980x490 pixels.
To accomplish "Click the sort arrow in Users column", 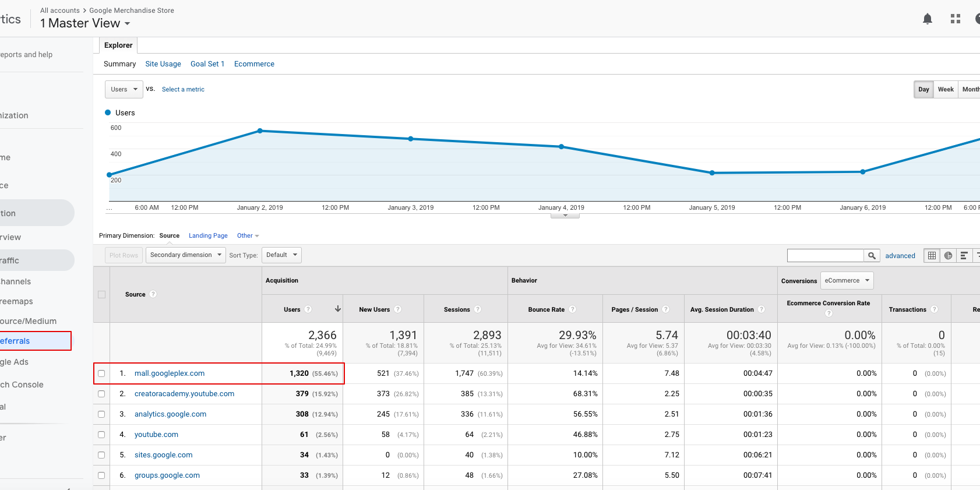I will coord(338,309).
